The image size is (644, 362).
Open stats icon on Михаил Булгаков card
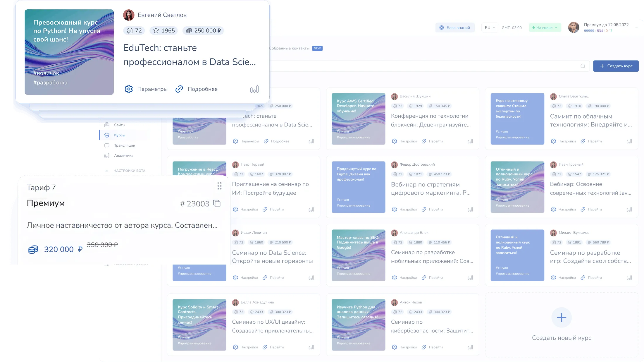point(629,278)
